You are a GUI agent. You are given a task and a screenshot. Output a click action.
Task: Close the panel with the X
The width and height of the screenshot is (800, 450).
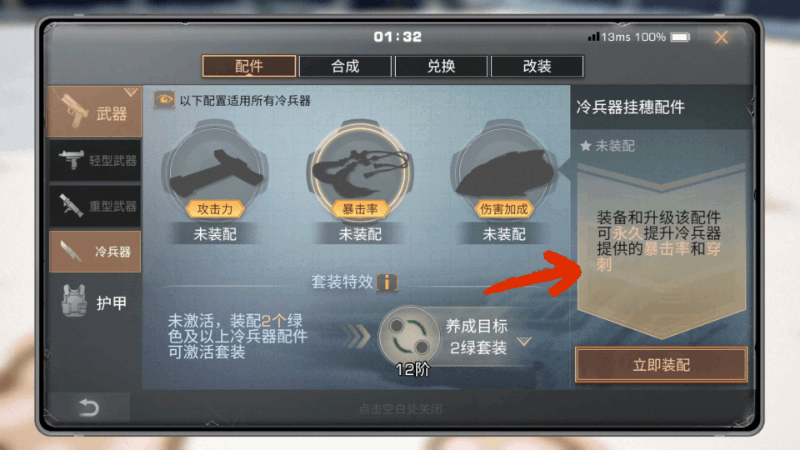tap(721, 37)
